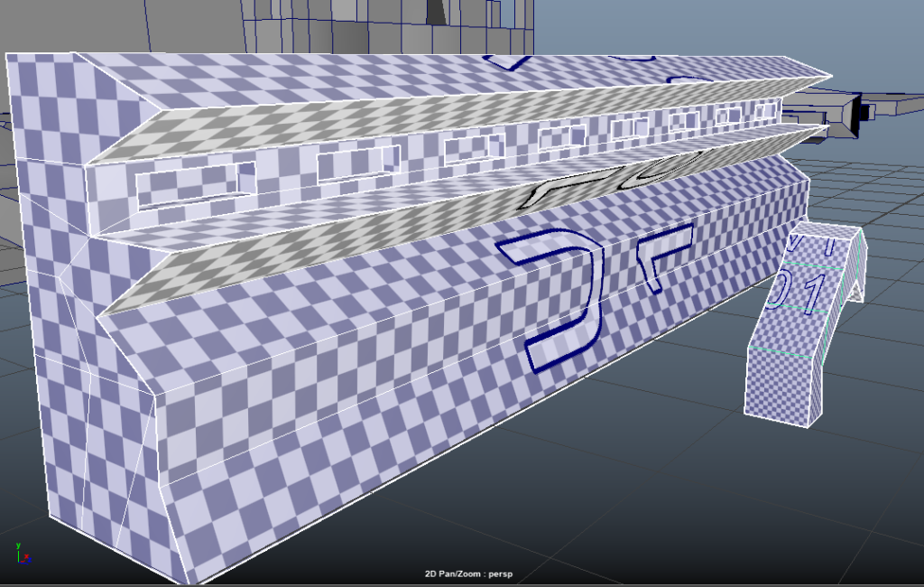Click the lower gray checkered slanted fin
The image size is (924, 587).
point(361,235)
